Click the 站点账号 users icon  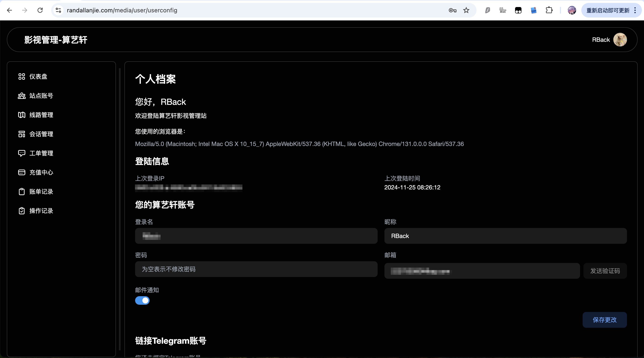coord(22,96)
